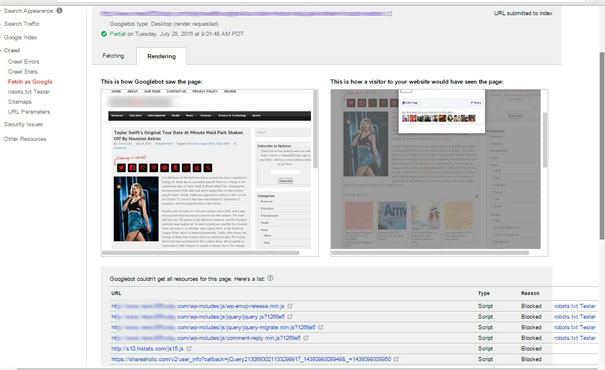The width and height of the screenshot is (605, 370).
Task: Select Fetch as Google in sidebar
Action: (x=30, y=82)
